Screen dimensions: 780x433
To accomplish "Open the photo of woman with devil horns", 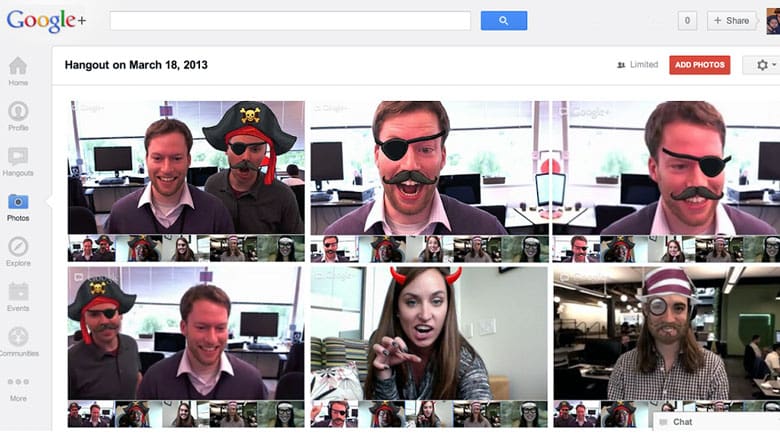I will (x=428, y=333).
